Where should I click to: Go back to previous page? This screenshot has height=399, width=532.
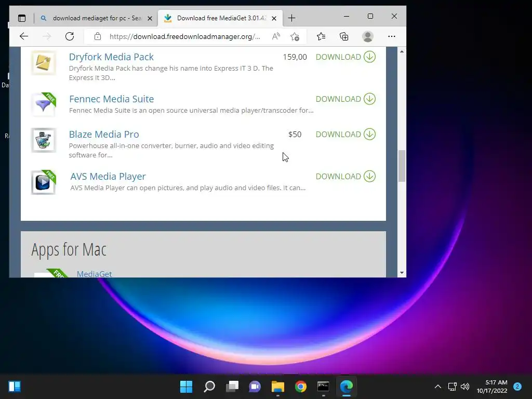pyautogui.click(x=24, y=36)
